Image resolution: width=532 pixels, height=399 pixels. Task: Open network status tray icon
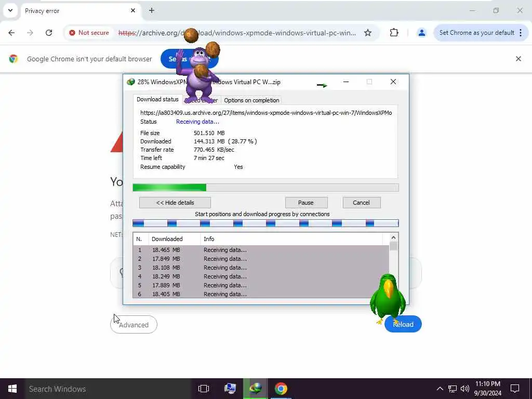(x=453, y=389)
